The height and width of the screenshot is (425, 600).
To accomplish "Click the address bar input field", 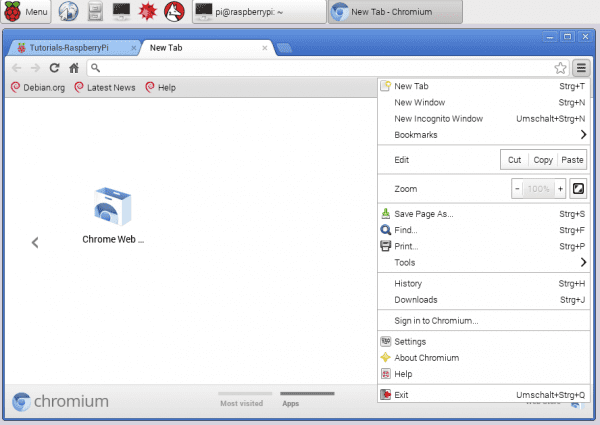I will click(320, 68).
